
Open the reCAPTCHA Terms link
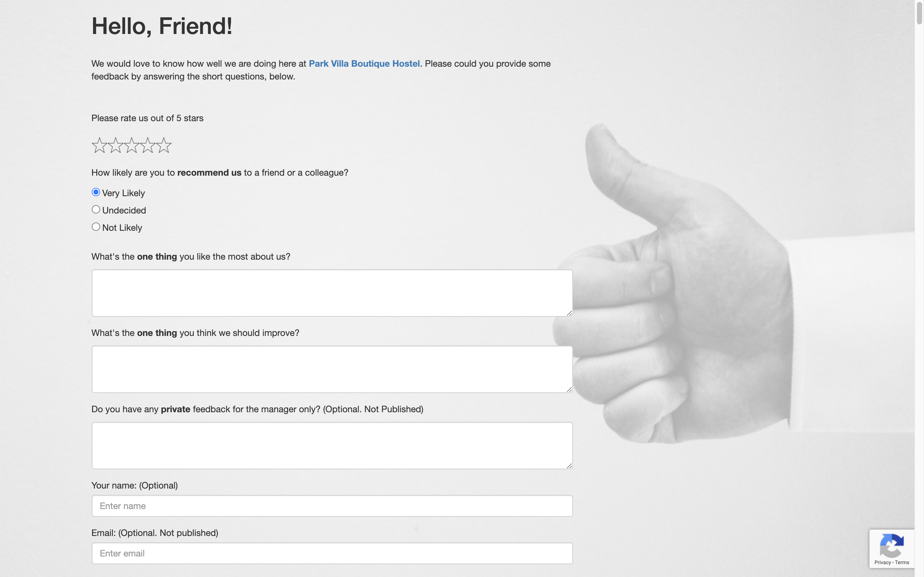pos(902,563)
